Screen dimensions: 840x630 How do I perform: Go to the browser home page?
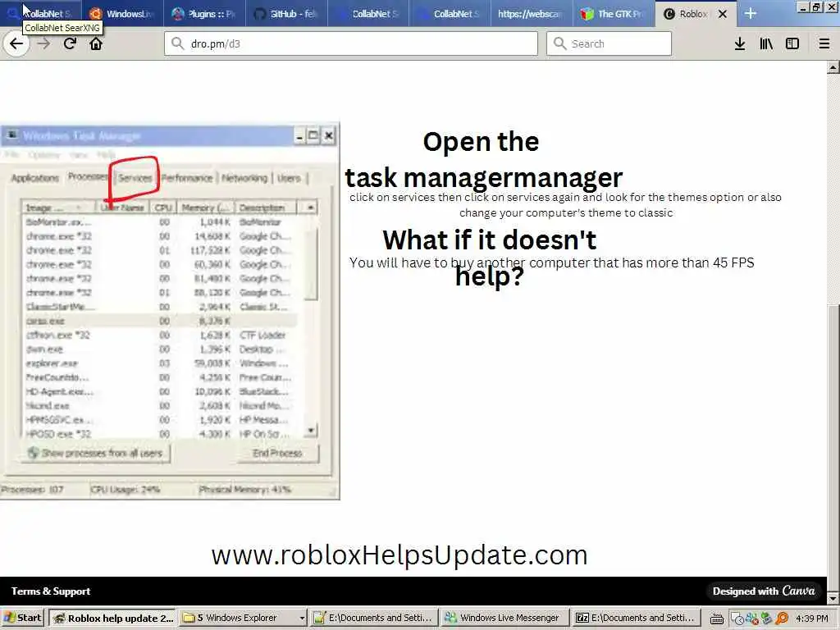coord(96,43)
